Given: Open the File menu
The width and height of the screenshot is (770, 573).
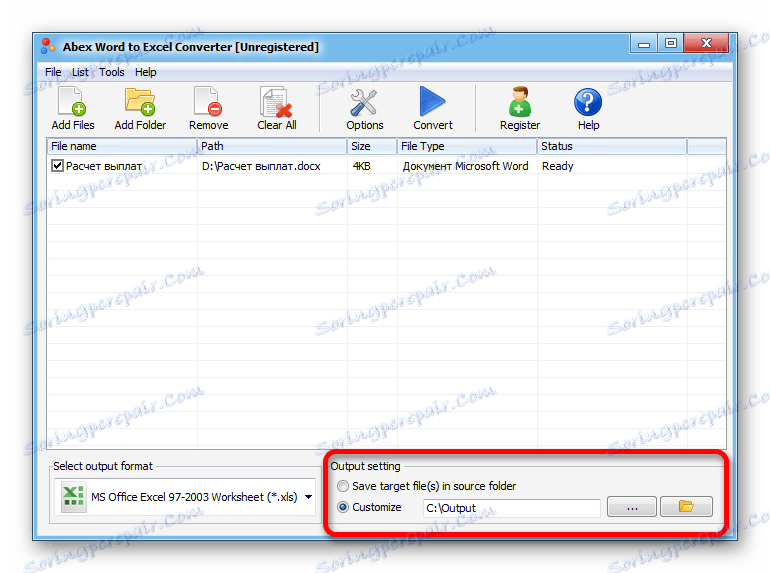Looking at the screenshot, I should point(53,72).
